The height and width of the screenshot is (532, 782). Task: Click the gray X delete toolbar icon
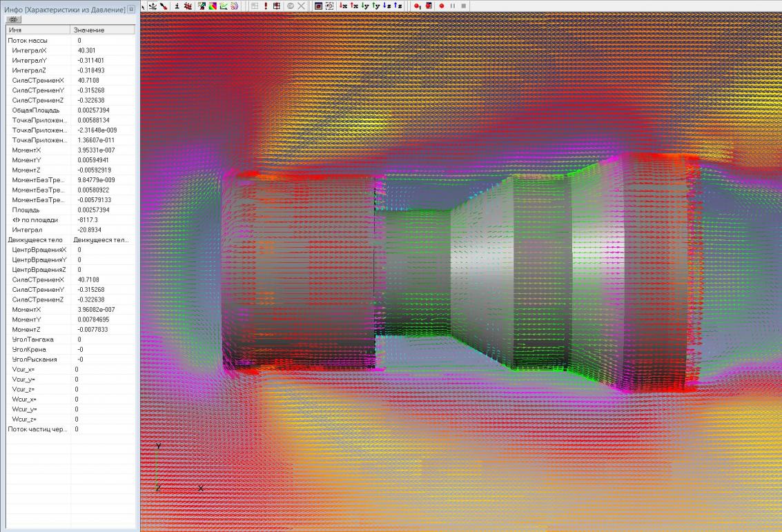(x=302, y=6)
